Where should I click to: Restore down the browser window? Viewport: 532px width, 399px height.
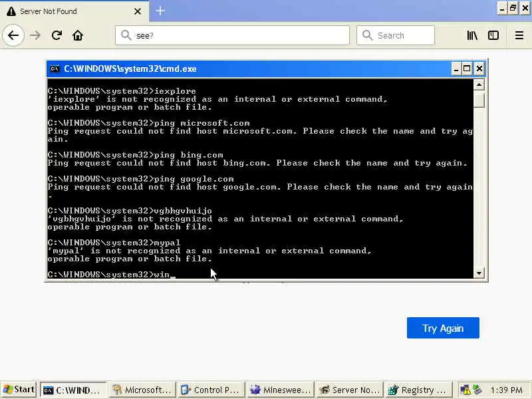coord(513,9)
